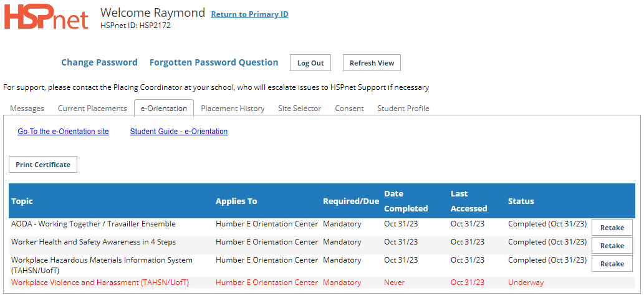Viewport: 644px width, 300px height.
Task: Select the e-Orientation tab
Action: click(x=164, y=109)
